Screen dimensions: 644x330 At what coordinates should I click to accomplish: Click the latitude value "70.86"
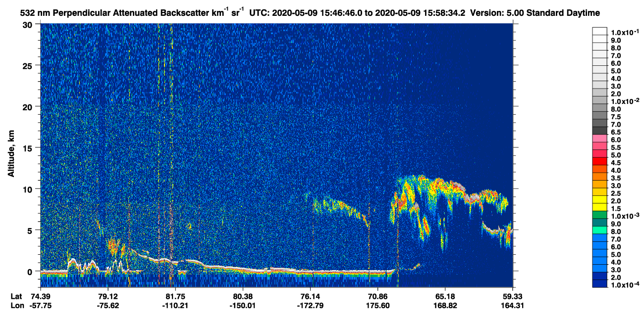point(377,296)
